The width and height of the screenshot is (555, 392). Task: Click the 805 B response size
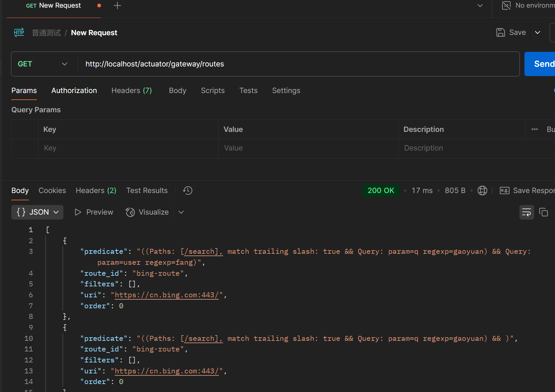pyautogui.click(x=455, y=190)
